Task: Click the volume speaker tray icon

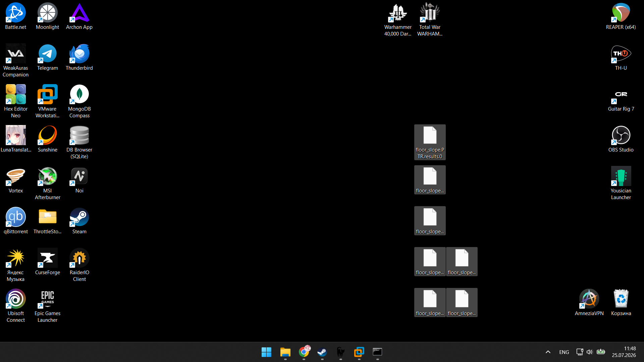Action: tap(590, 352)
